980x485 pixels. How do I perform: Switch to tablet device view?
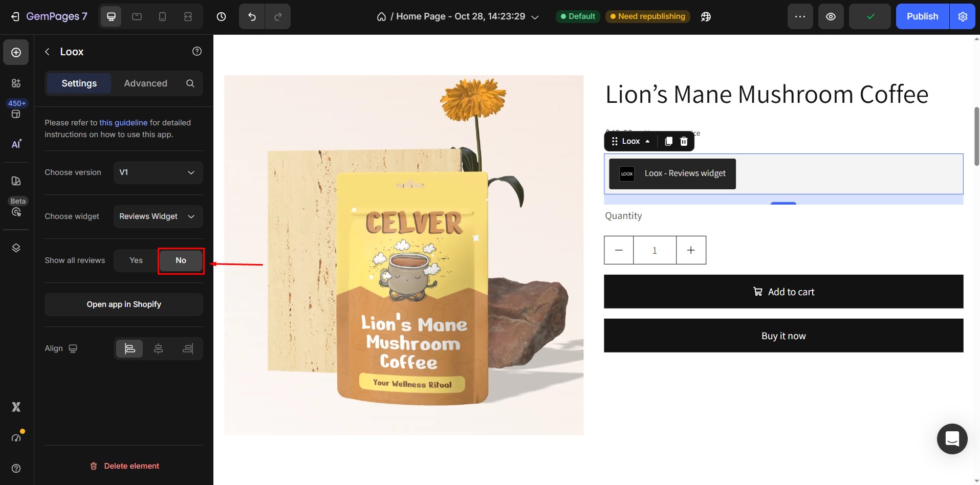(137, 16)
